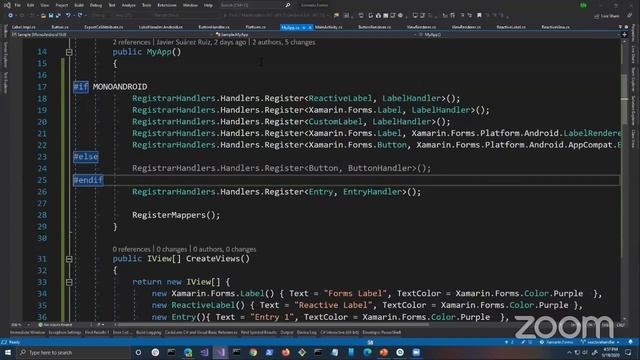Image resolution: width=640 pixels, height=360 pixels.
Task: Open the MyApp() member navigation dropdown
Action: point(518,35)
